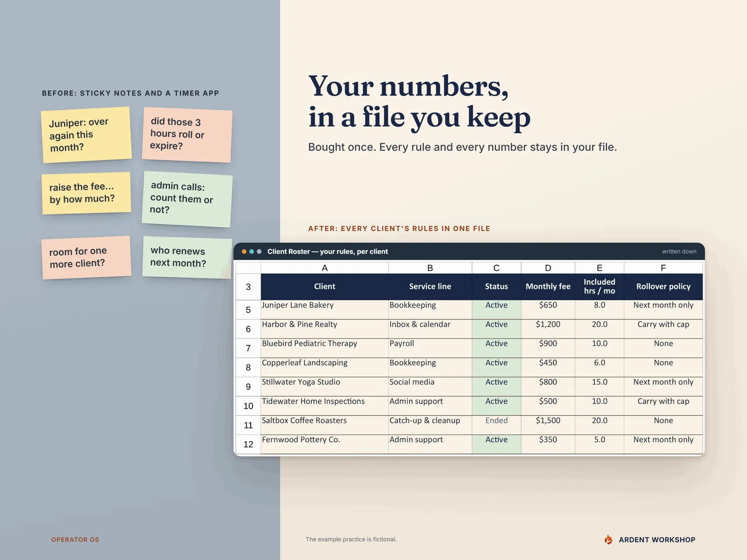Click the 'Social media' service cell

pyautogui.click(x=430, y=386)
